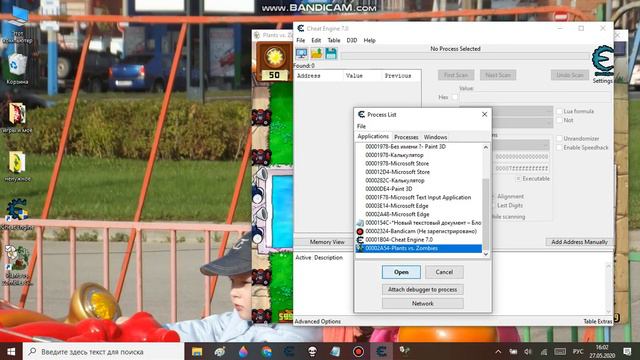Open Paint 3D from the taskbar
This screenshot has width=640, height=360.
click(x=243, y=351)
